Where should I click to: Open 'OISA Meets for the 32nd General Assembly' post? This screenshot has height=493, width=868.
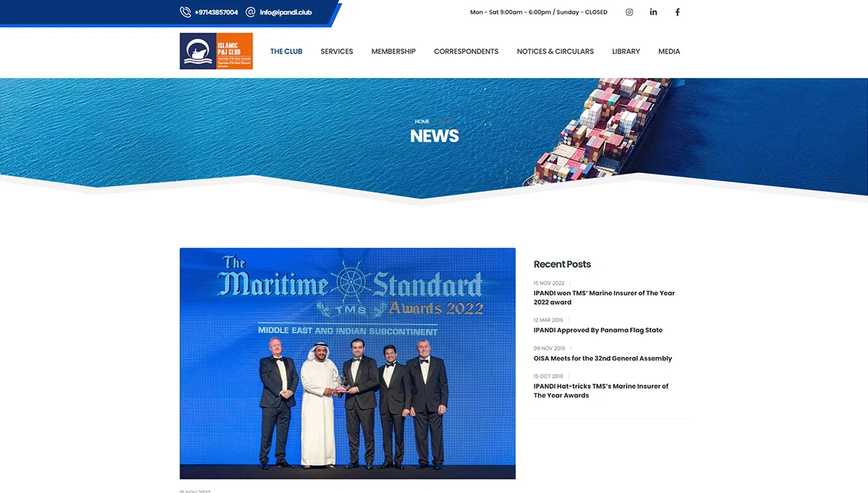[x=603, y=358]
